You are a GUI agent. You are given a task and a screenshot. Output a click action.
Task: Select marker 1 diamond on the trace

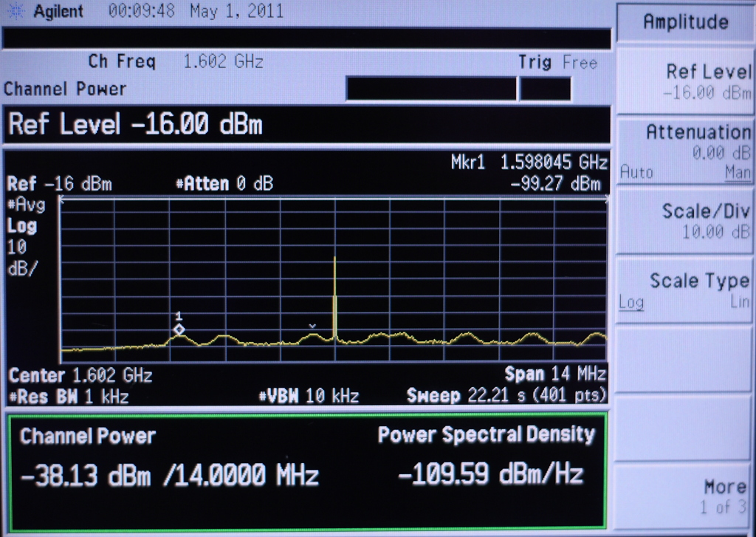point(179,329)
